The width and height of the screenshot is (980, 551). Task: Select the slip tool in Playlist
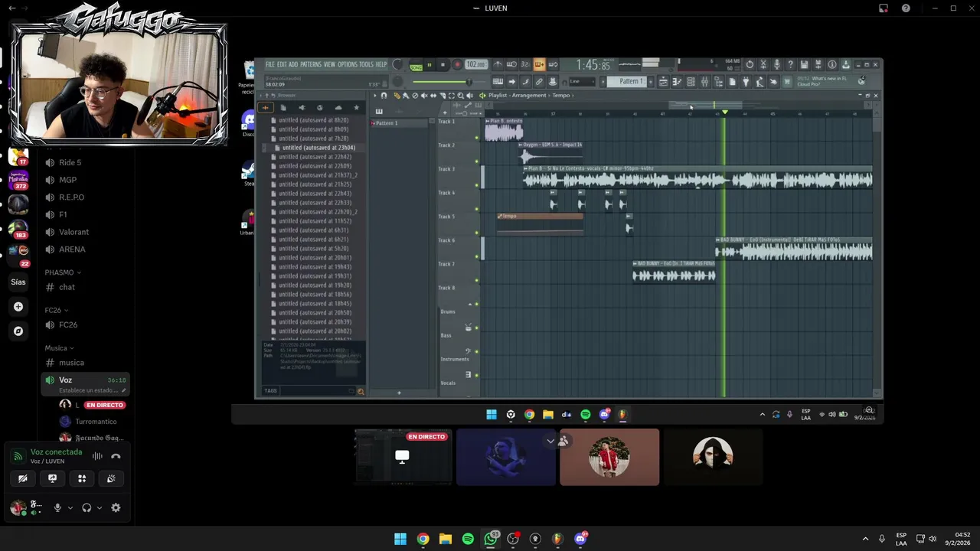433,96
